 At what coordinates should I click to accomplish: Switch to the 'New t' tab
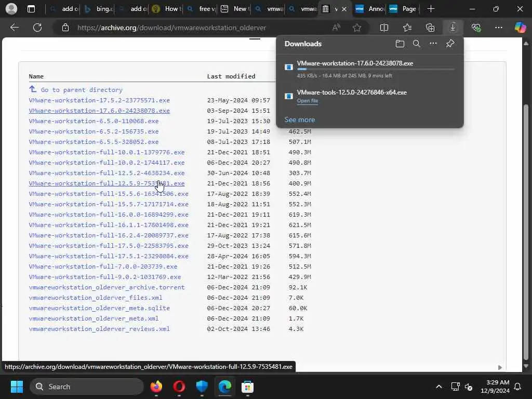coord(234,9)
